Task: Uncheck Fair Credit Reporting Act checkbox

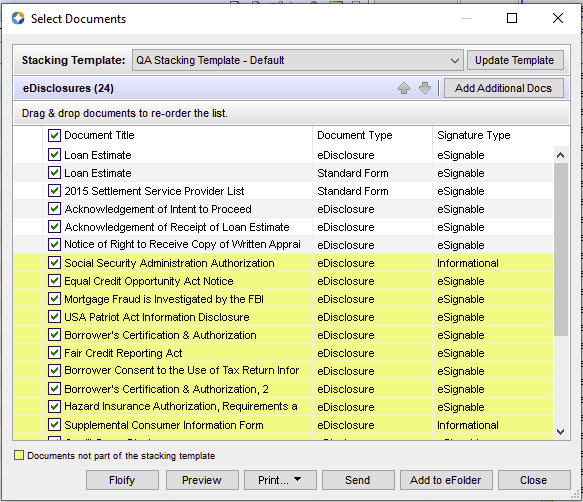Action: click(x=54, y=353)
